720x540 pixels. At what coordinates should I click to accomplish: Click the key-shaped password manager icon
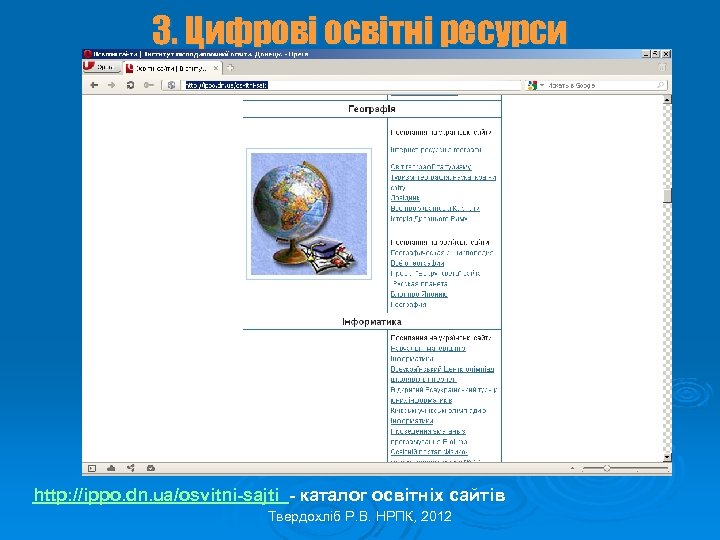(148, 85)
